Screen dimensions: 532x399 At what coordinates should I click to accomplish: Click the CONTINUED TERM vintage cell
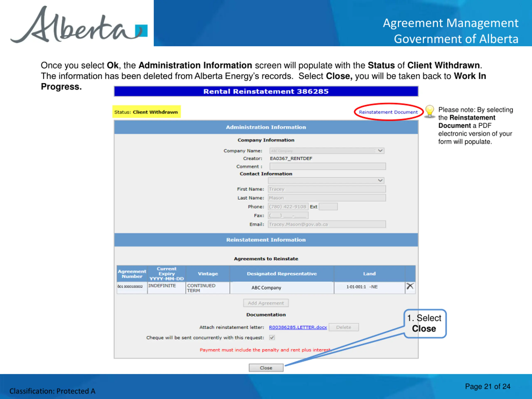208,288
